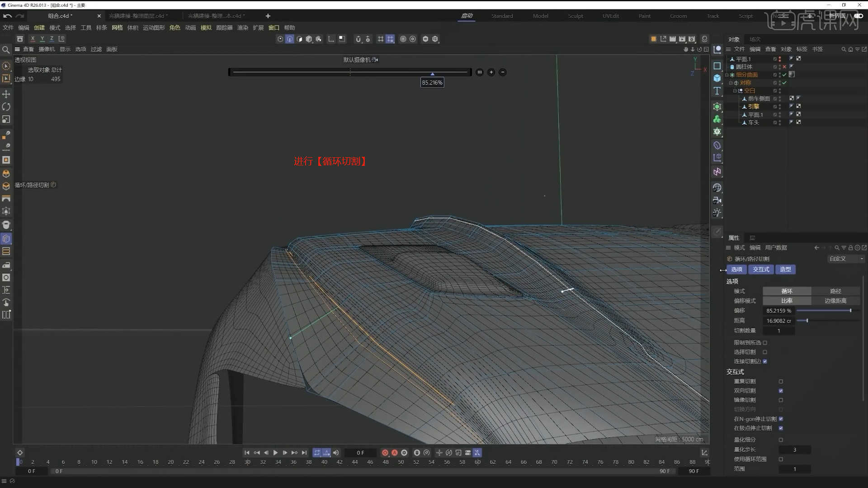This screenshot has height=488, width=868.
Task: Uncheck 连接切割边 checkbox
Action: click(765, 361)
